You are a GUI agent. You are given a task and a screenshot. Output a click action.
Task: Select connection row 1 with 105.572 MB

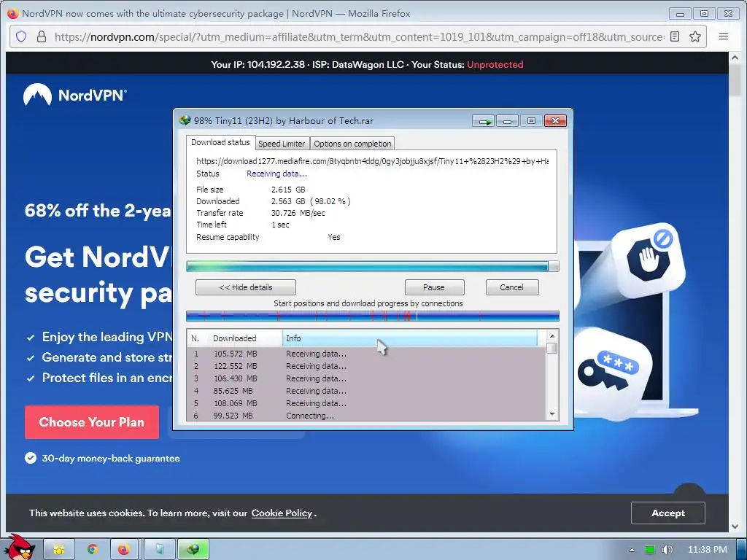[x=366, y=354]
